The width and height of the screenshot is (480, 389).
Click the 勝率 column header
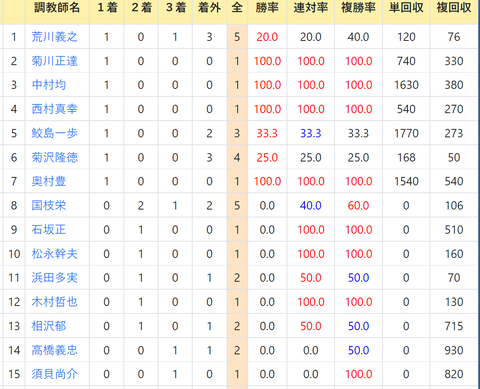coord(267,7)
